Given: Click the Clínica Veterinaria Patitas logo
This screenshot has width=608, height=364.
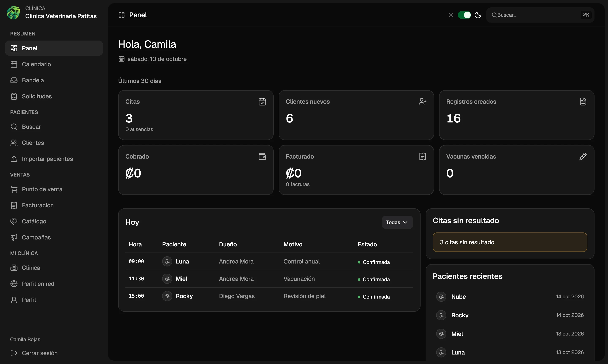Looking at the screenshot, I should (14, 12).
